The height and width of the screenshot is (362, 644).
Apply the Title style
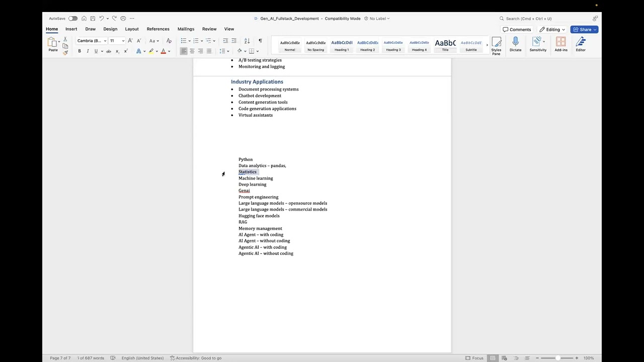[x=445, y=45]
